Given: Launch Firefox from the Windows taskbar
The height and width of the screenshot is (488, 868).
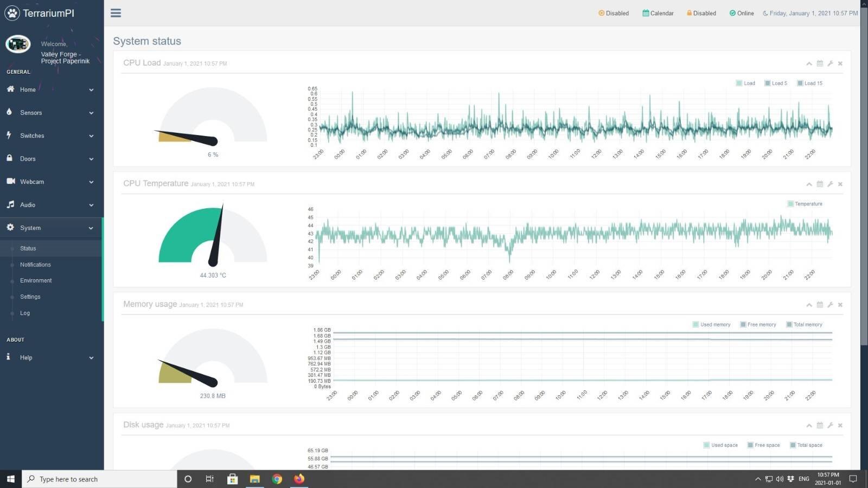Looking at the screenshot, I should (299, 479).
